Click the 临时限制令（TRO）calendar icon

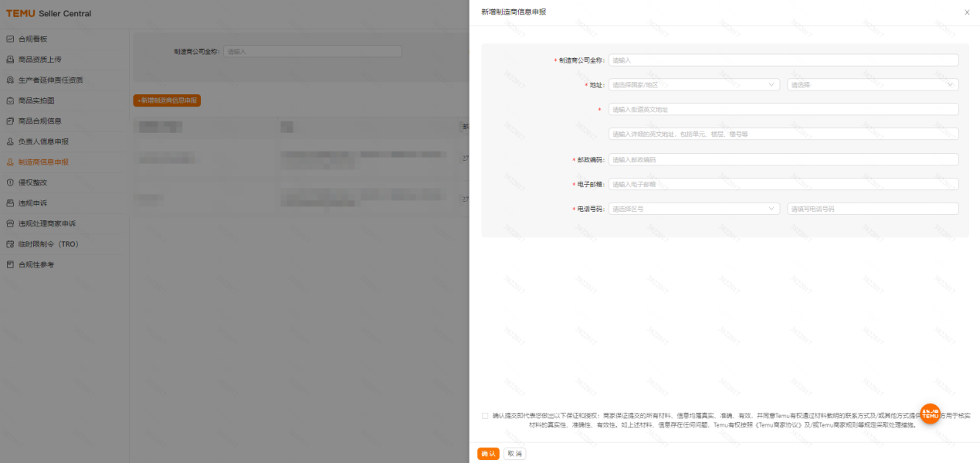coord(10,243)
